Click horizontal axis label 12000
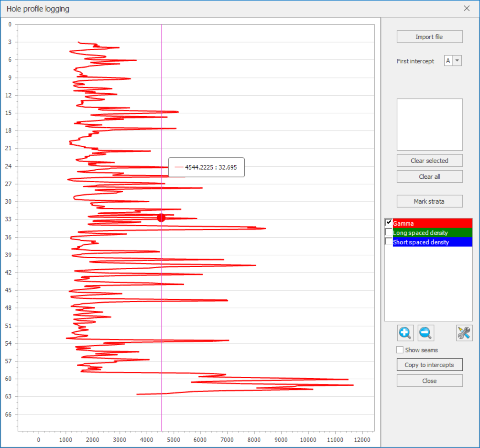 click(362, 440)
